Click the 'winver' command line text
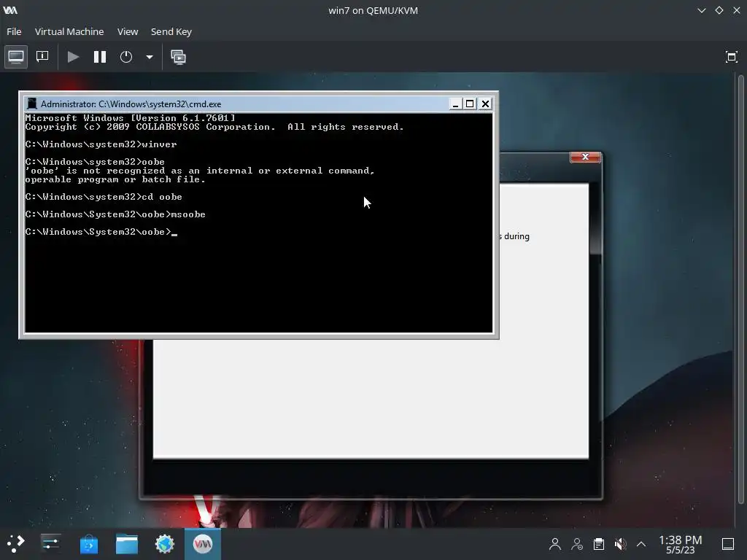 159,144
